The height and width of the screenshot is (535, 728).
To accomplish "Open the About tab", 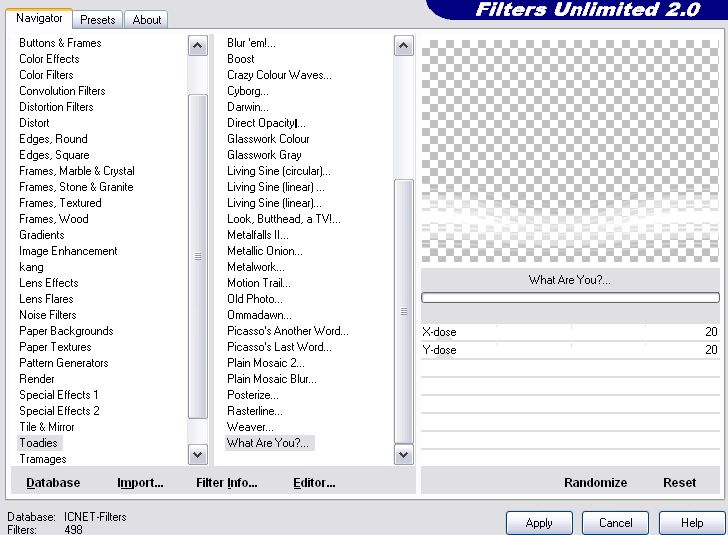I will [147, 19].
